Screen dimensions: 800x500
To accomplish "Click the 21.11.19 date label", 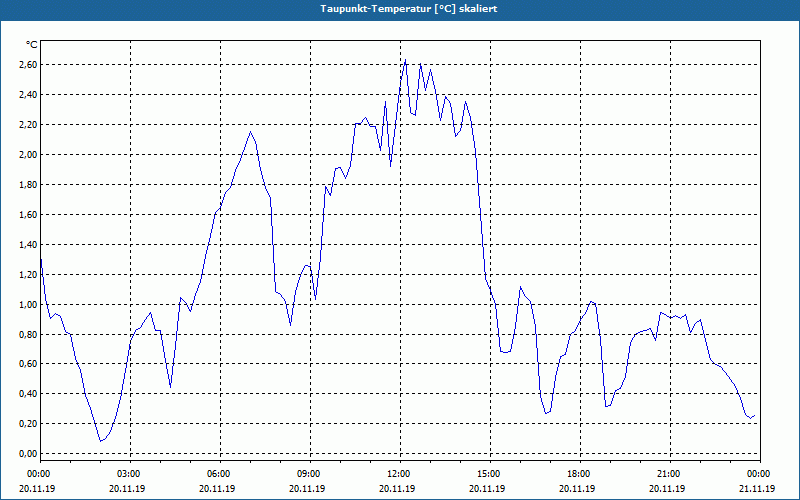I will point(757,488).
